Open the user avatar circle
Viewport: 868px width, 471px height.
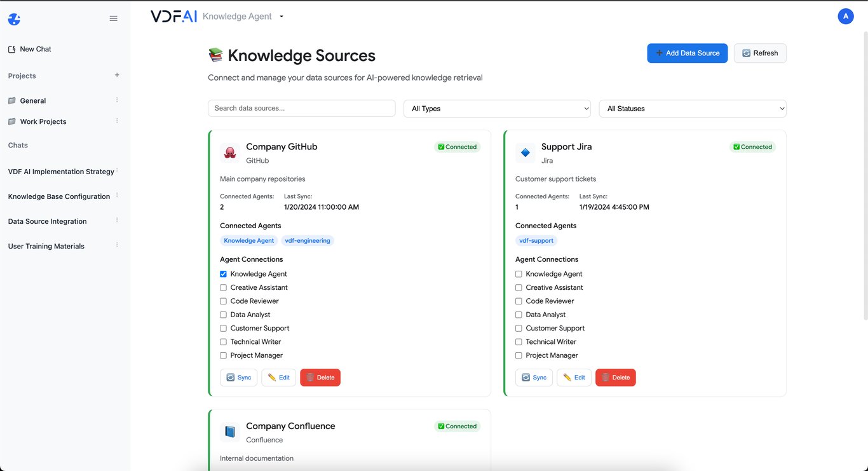click(846, 16)
